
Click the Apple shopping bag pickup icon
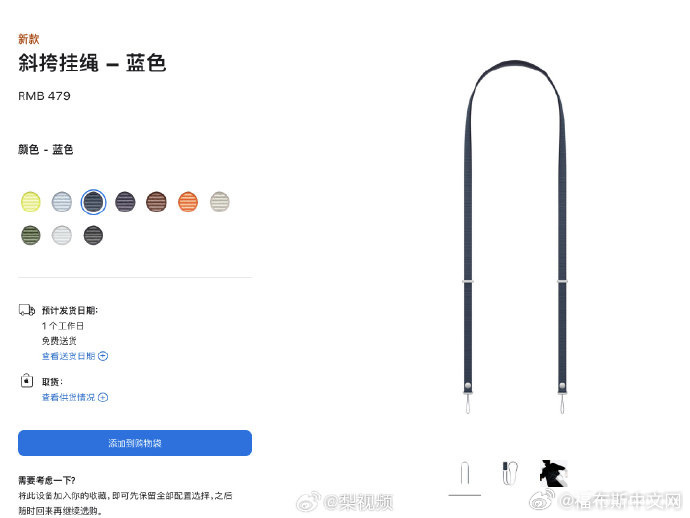(x=27, y=380)
